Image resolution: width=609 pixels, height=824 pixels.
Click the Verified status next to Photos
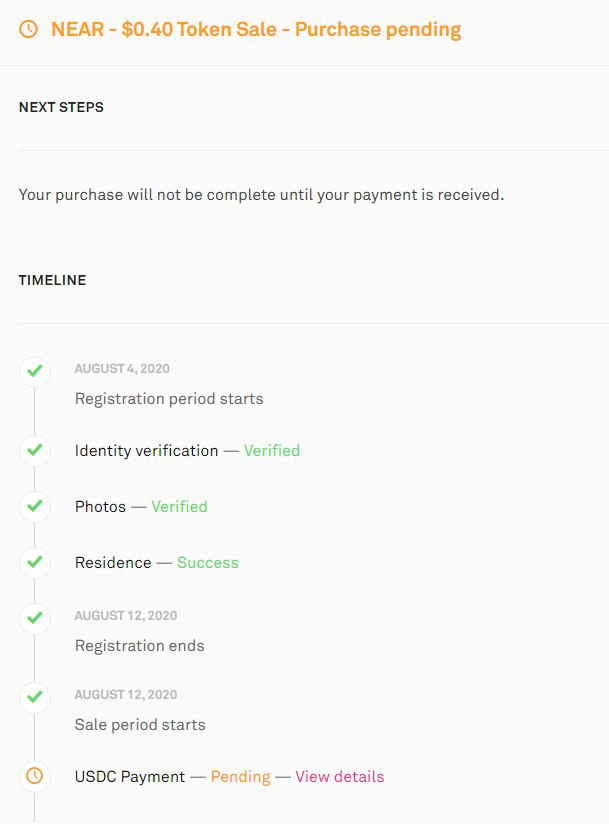[x=179, y=507]
